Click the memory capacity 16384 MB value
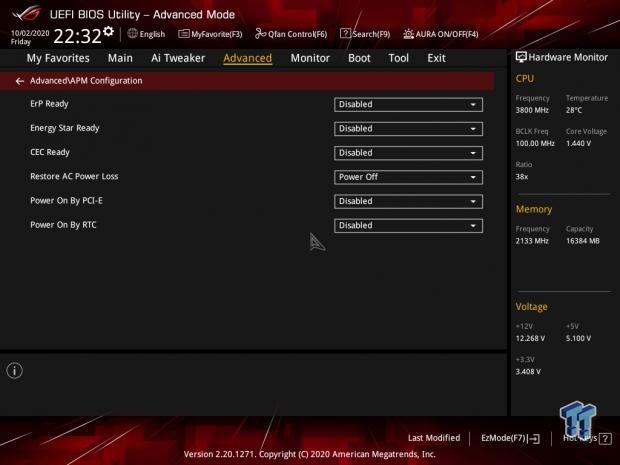 [583, 241]
